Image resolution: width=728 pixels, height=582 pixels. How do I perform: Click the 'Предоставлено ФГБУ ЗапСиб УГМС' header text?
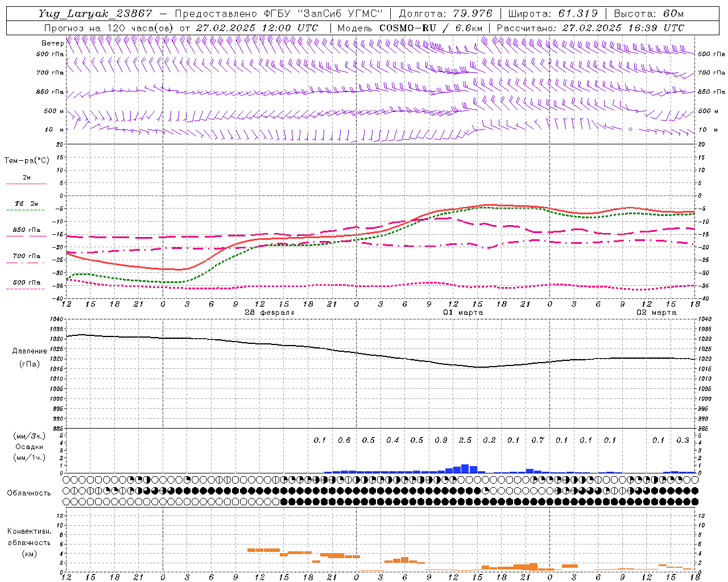[279, 14]
